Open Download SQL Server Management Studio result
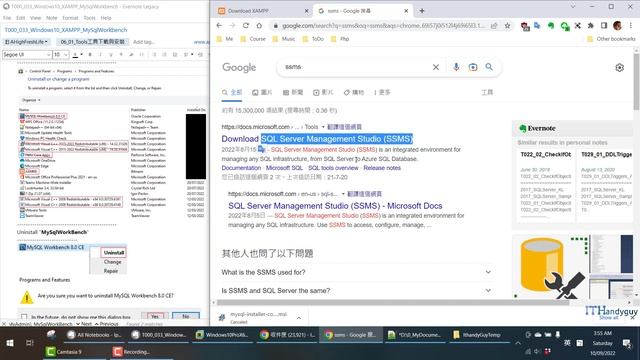The image size is (640, 360). pos(317,139)
